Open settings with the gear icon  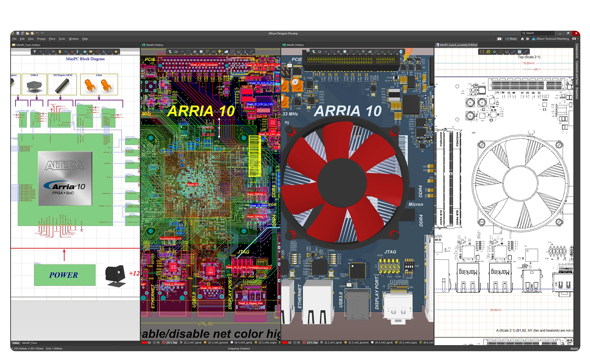point(527,39)
